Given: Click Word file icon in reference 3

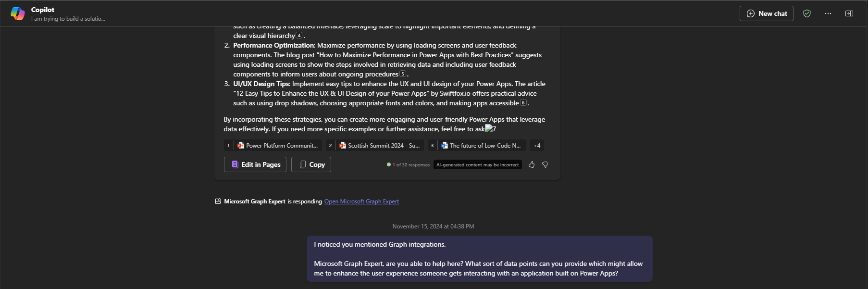Looking at the screenshot, I should [445, 145].
